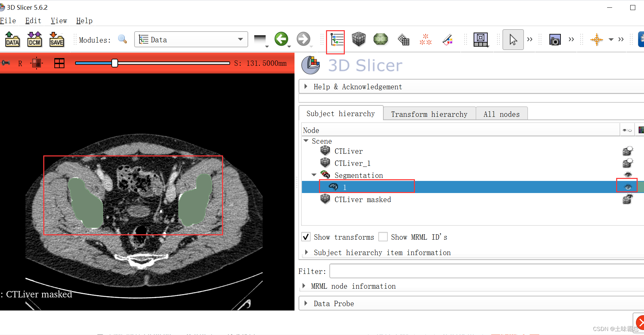Open the Segment Editor module icon
The height and width of the screenshot is (335, 644).
(x=447, y=40)
